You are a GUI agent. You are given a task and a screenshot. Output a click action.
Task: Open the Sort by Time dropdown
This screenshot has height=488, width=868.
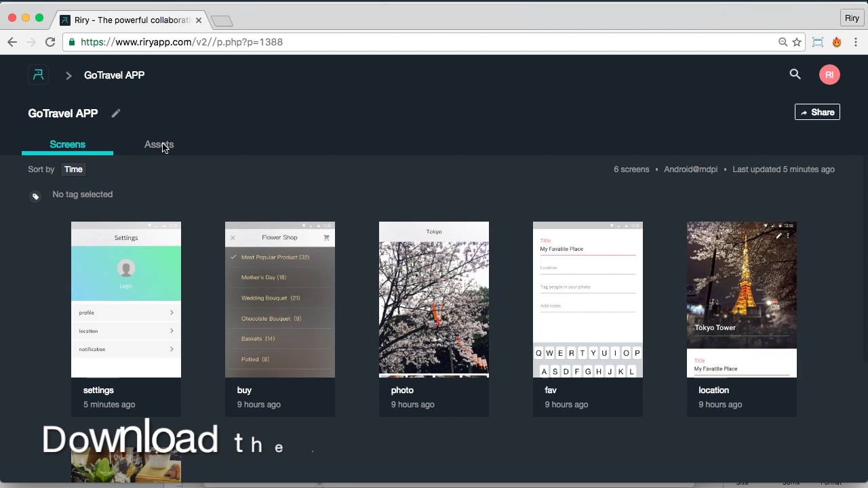(x=73, y=169)
